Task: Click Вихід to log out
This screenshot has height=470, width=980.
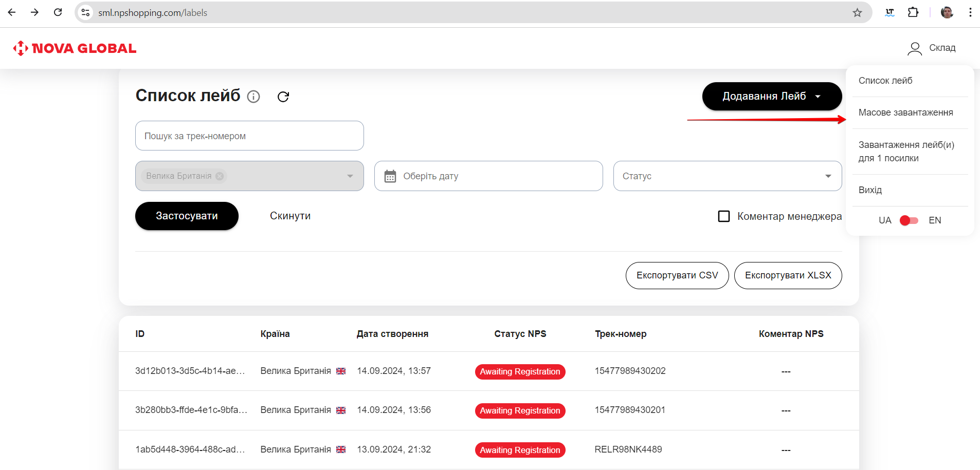Action: (x=870, y=190)
